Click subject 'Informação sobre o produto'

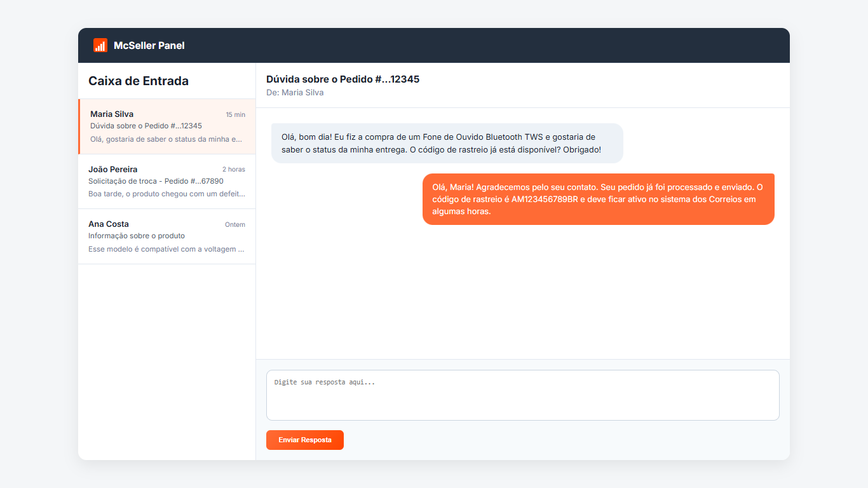point(137,236)
